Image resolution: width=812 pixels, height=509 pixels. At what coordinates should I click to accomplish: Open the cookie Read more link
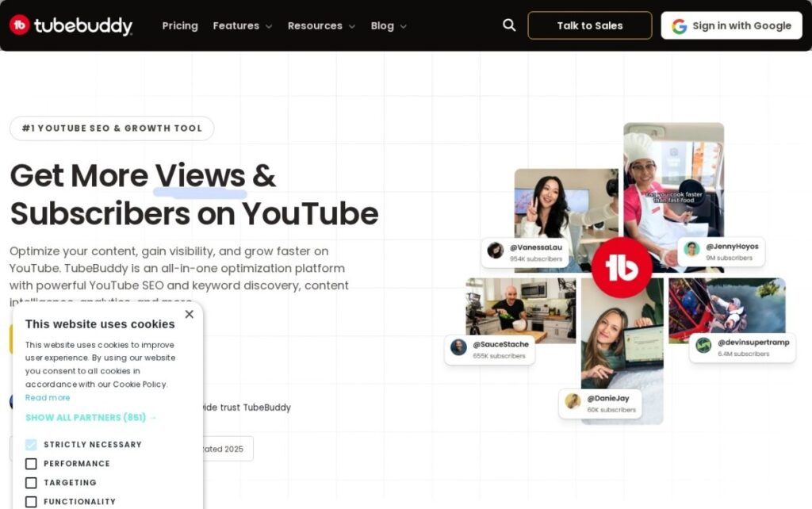48,398
